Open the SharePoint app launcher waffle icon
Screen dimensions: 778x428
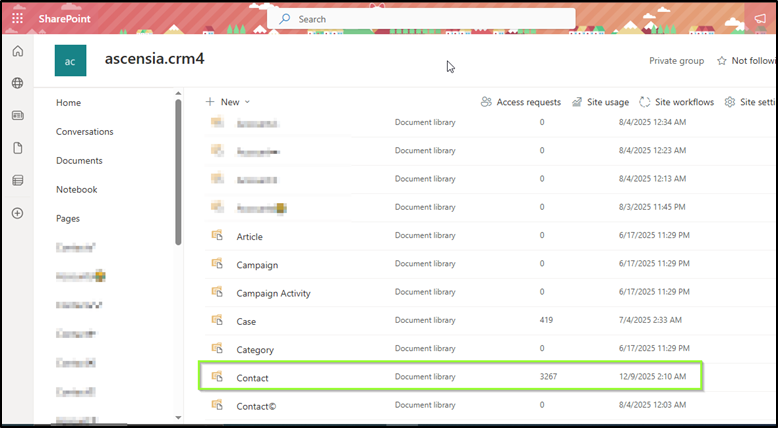coord(17,18)
